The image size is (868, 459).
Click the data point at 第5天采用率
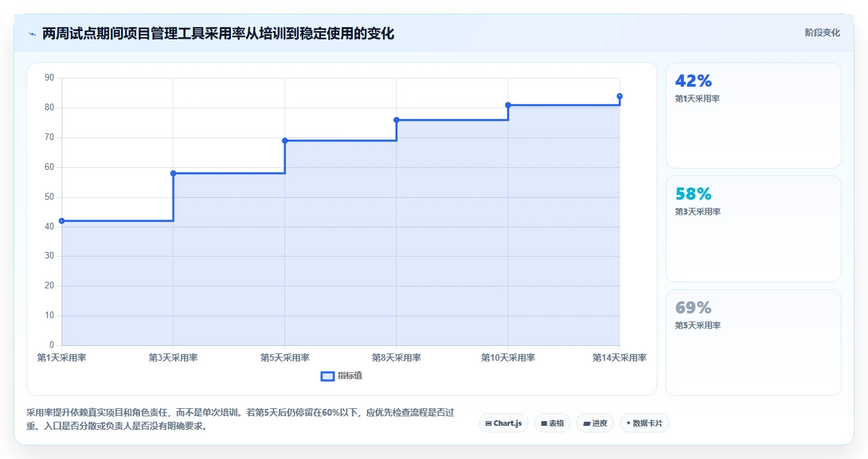[285, 141]
